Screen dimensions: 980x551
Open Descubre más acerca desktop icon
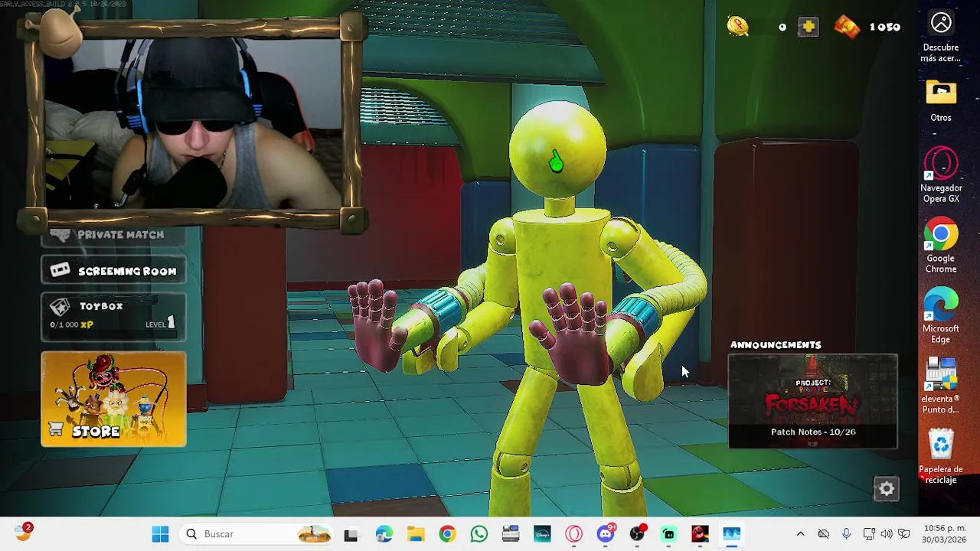click(x=941, y=37)
